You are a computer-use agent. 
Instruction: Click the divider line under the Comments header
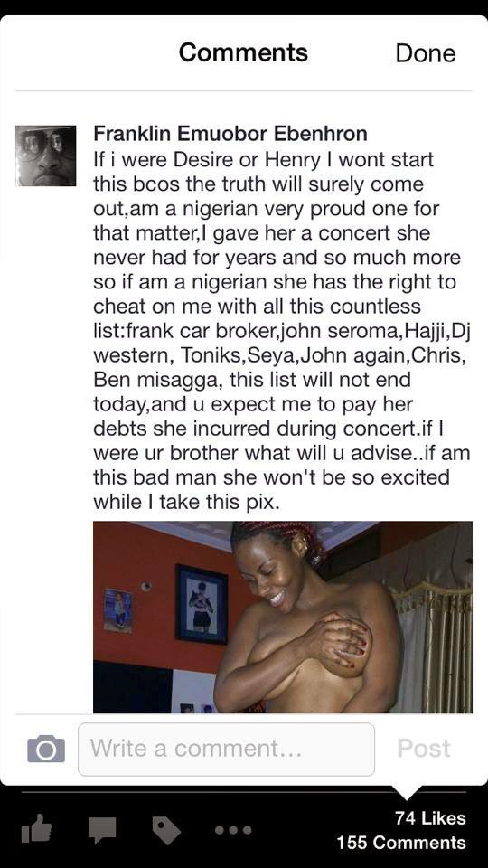point(244,90)
